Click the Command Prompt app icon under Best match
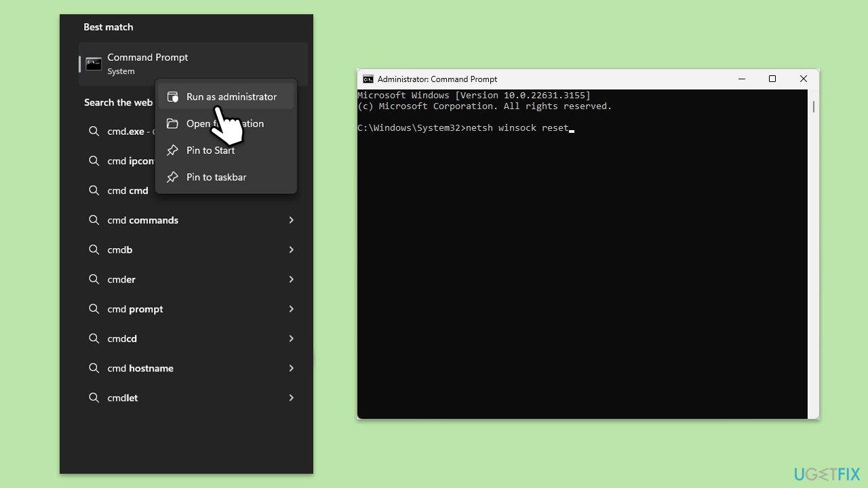Image resolution: width=868 pixels, height=488 pixels. (x=94, y=64)
